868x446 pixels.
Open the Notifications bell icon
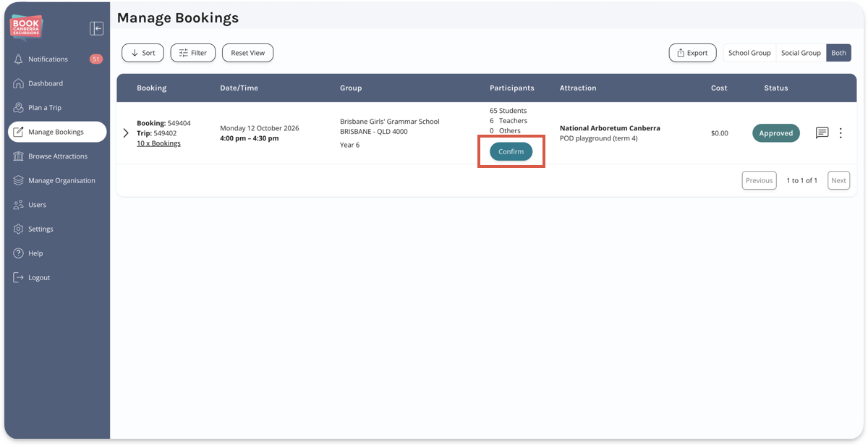click(19, 59)
